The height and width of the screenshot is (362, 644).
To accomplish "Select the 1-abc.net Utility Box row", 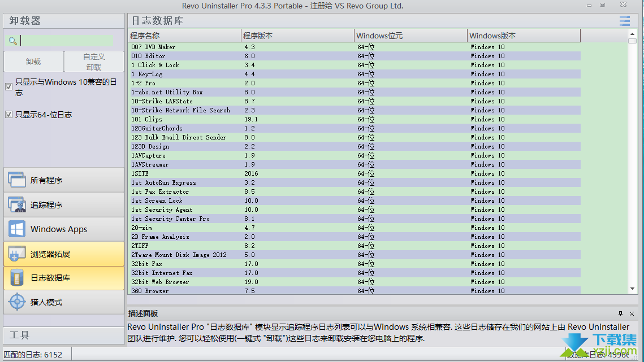I will pos(355,92).
